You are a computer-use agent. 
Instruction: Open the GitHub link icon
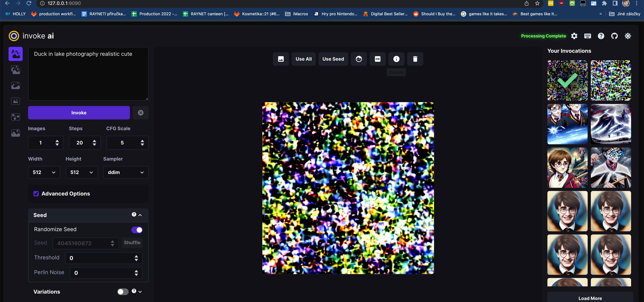614,36
